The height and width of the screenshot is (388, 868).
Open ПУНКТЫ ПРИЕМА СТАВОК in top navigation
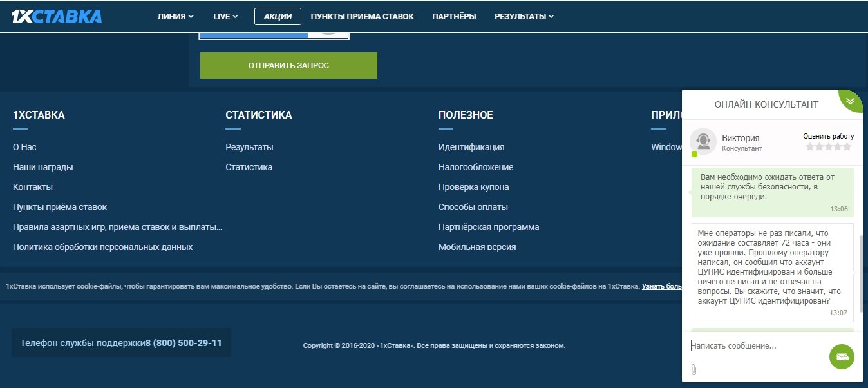point(362,16)
